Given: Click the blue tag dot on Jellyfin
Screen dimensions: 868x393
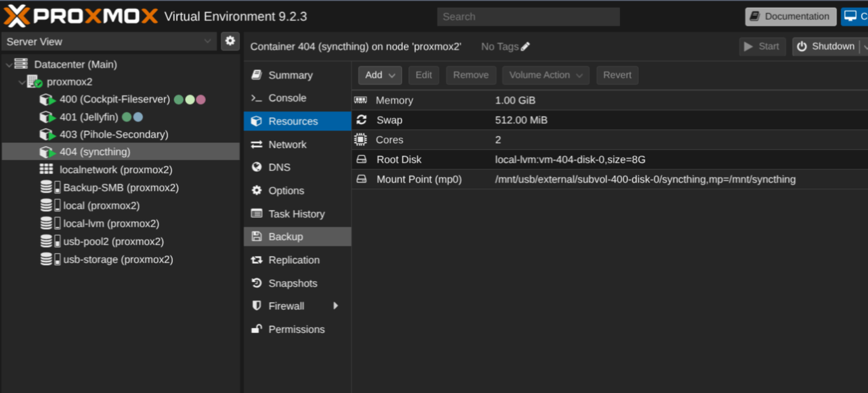Looking at the screenshot, I should 138,117.
